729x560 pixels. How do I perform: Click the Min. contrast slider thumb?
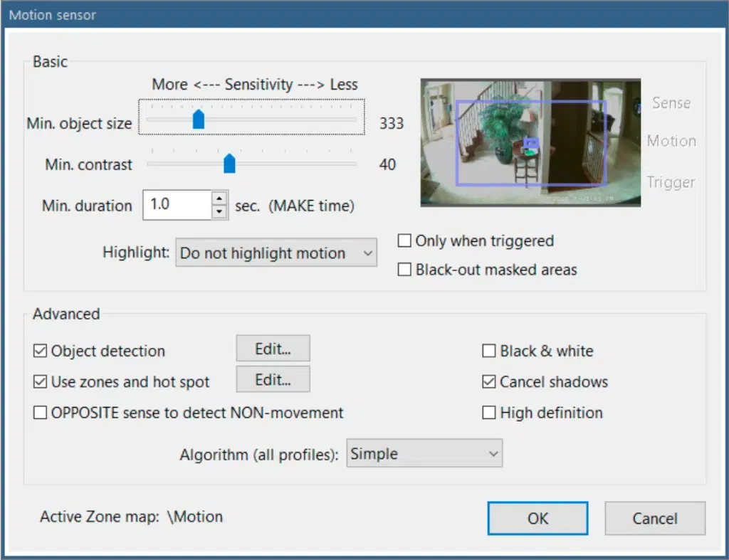pos(229,164)
